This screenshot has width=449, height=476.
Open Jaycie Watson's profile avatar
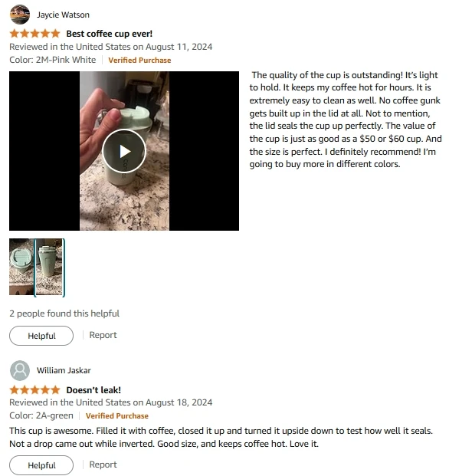(x=20, y=15)
